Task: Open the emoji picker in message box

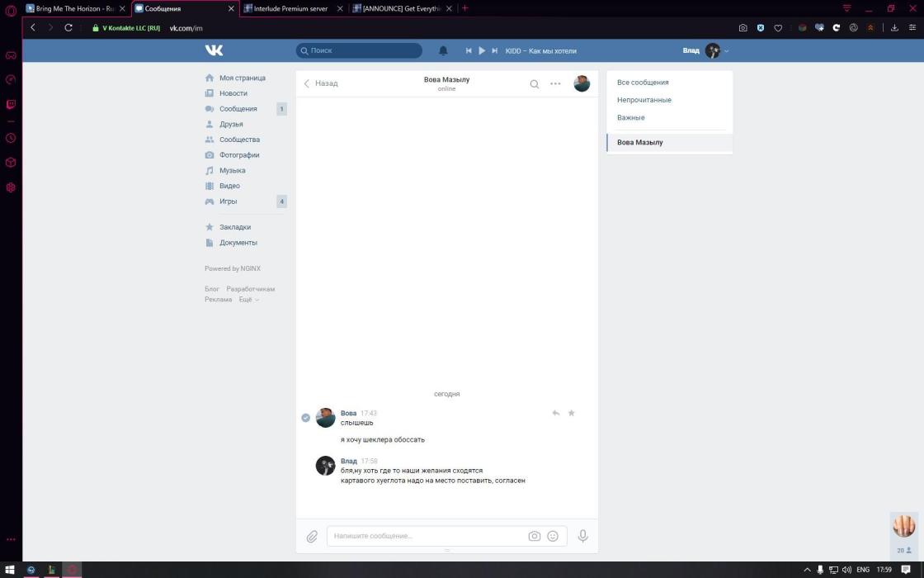Action: 553,536
